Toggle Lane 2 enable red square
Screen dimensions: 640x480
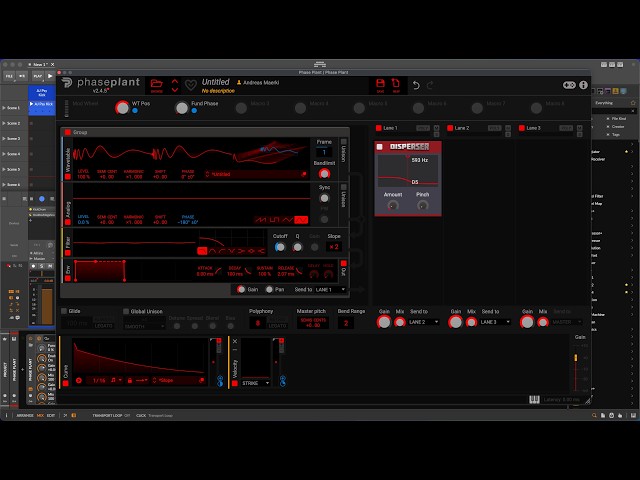click(450, 128)
